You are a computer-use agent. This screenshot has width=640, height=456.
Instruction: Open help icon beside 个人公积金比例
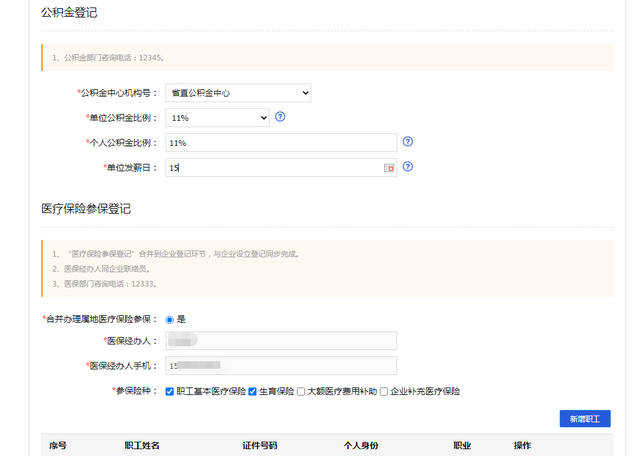tap(408, 142)
